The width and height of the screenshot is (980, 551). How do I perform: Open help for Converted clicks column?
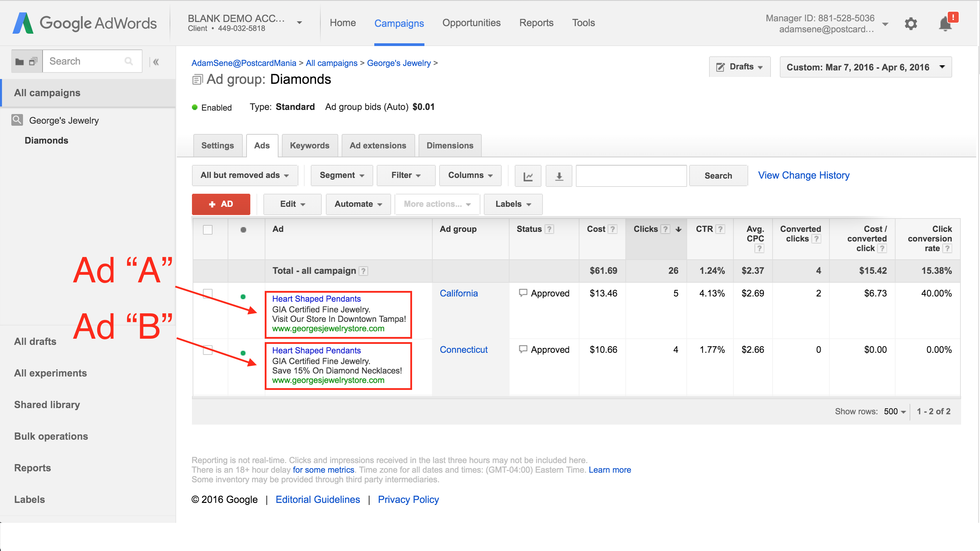tap(816, 239)
